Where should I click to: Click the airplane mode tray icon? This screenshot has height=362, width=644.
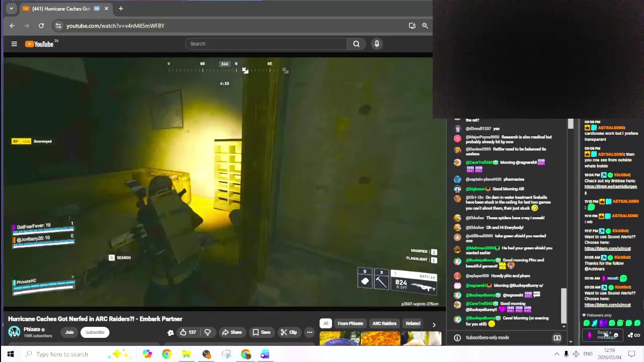576,354
